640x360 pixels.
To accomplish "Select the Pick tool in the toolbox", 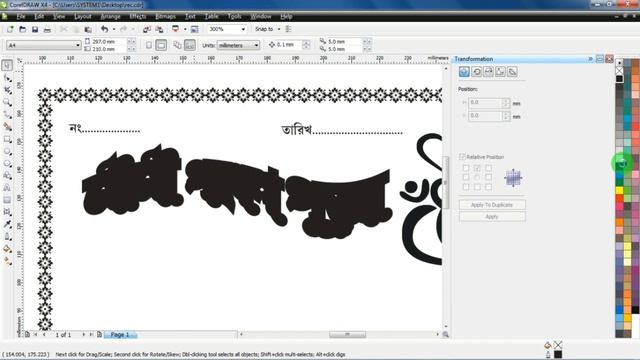I will pyautogui.click(x=7, y=65).
